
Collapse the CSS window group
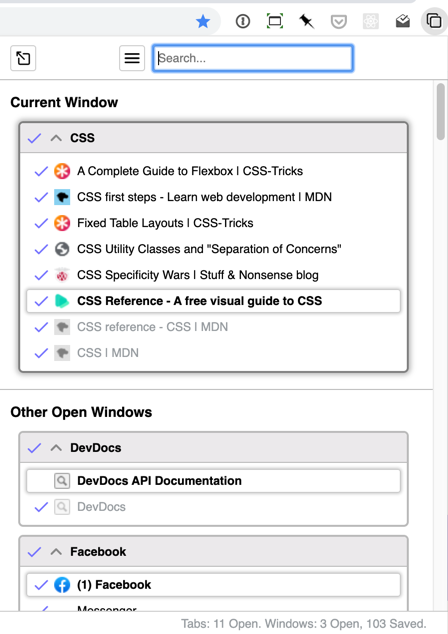point(56,138)
